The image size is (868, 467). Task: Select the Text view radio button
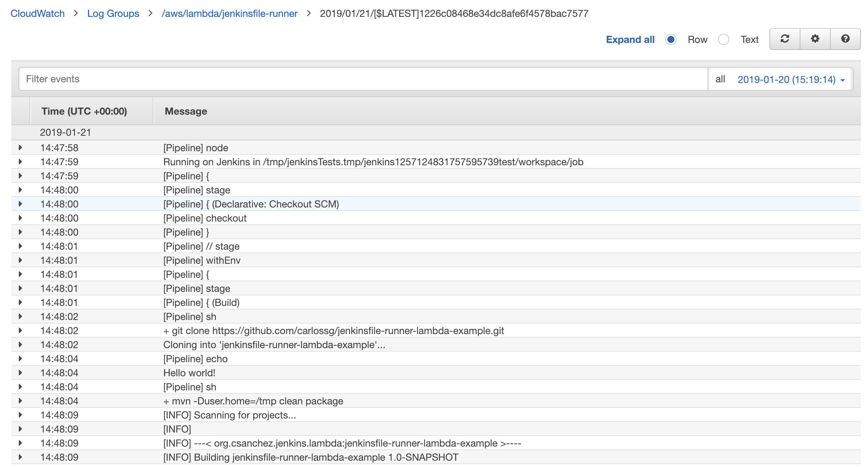[724, 39]
